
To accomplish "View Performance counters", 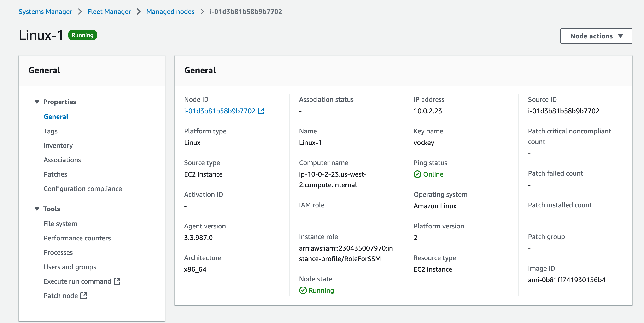I will [x=77, y=238].
